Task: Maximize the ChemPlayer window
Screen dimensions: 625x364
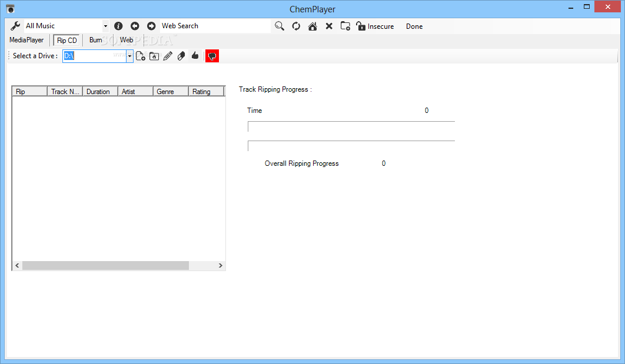Action: (x=586, y=7)
